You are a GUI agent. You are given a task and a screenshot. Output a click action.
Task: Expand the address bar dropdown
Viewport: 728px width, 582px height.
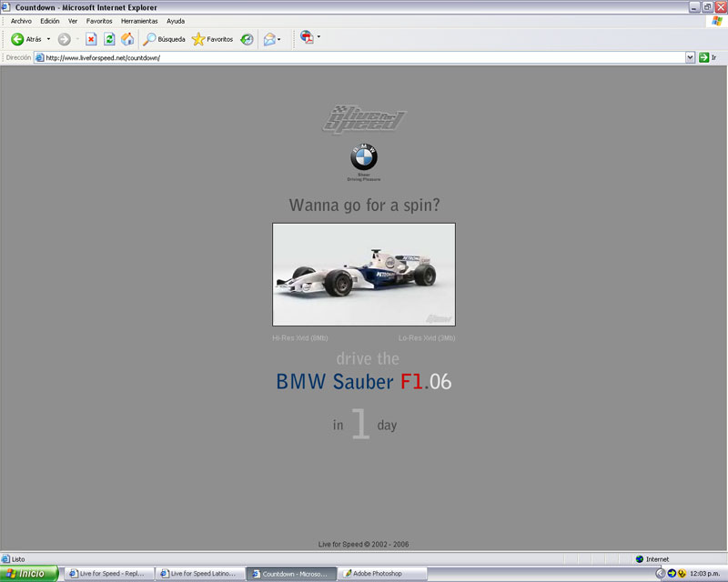click(690, 57)
